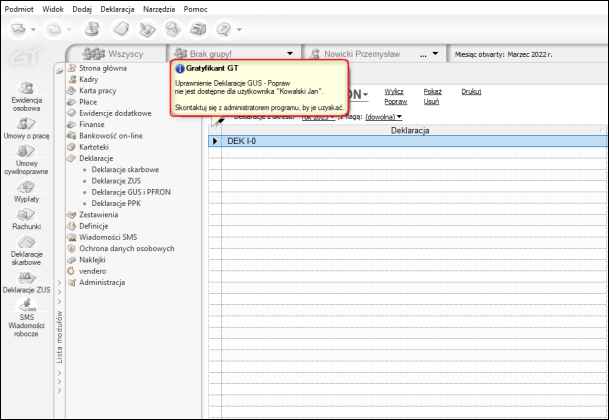Screen dimensions: 609x420
Task: Select Karta pracy in module list
Action: click(92, 91)
